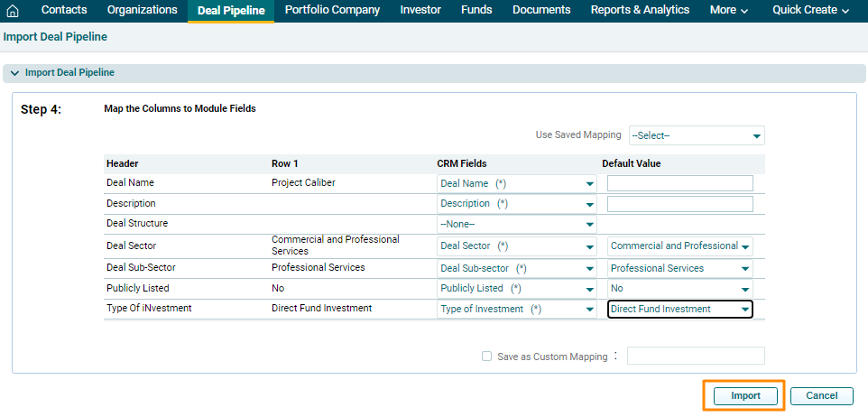Viewport: 868px width, 417px height.
Task: Click the Description default value field
Action: tap(679, 204)
